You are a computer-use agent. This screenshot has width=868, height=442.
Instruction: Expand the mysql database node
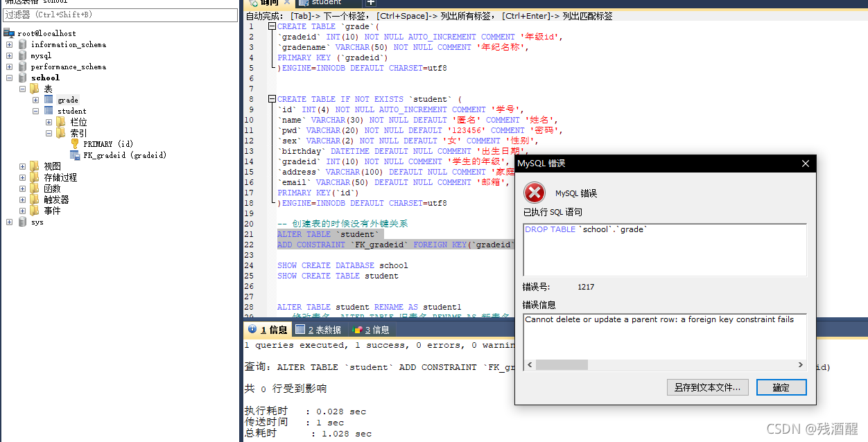[9, 55]
